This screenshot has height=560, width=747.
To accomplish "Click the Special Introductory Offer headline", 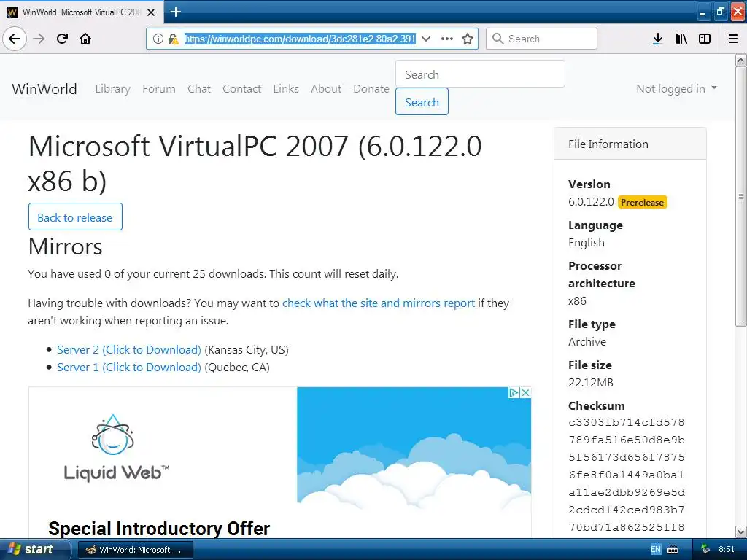I will coord(159,529).
